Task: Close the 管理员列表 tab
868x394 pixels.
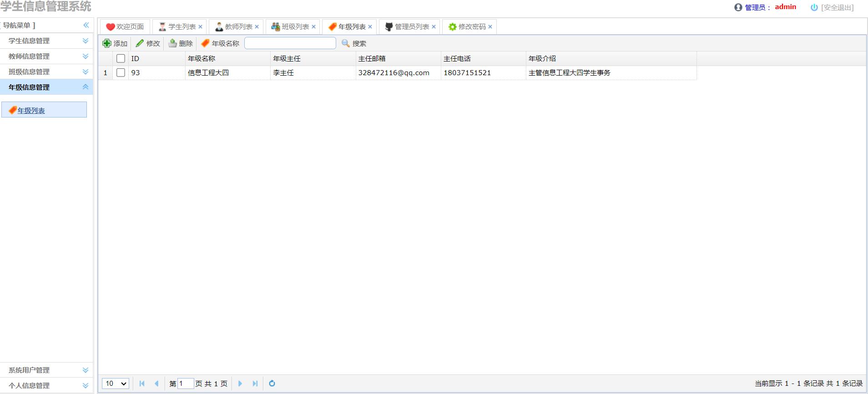Action: click(434, 27)
